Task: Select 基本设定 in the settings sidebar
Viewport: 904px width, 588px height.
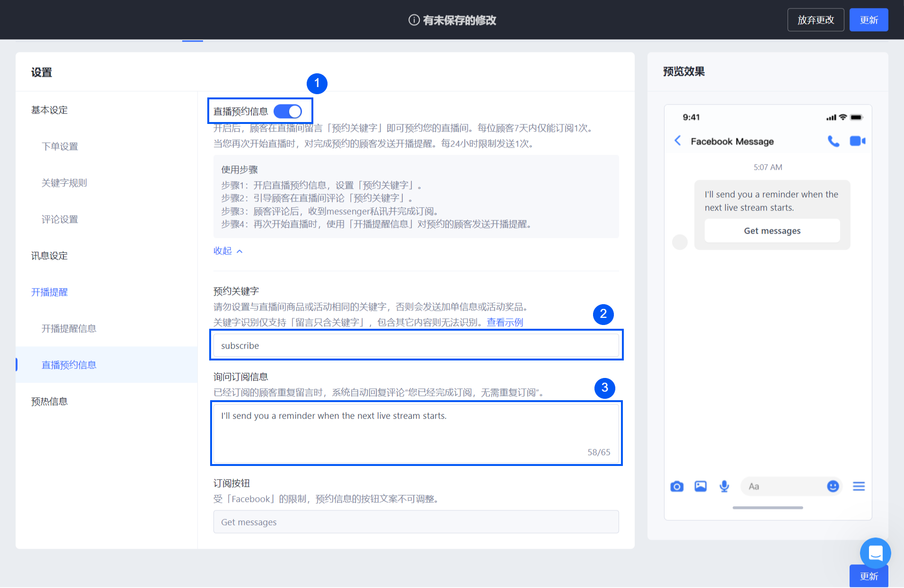Action: click(49, 110)
